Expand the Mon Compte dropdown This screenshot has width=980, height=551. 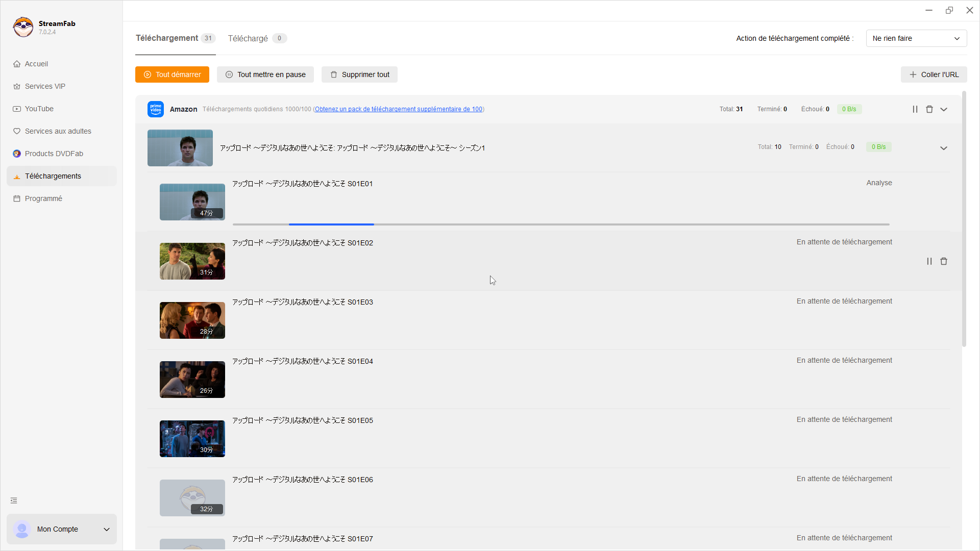107,529
